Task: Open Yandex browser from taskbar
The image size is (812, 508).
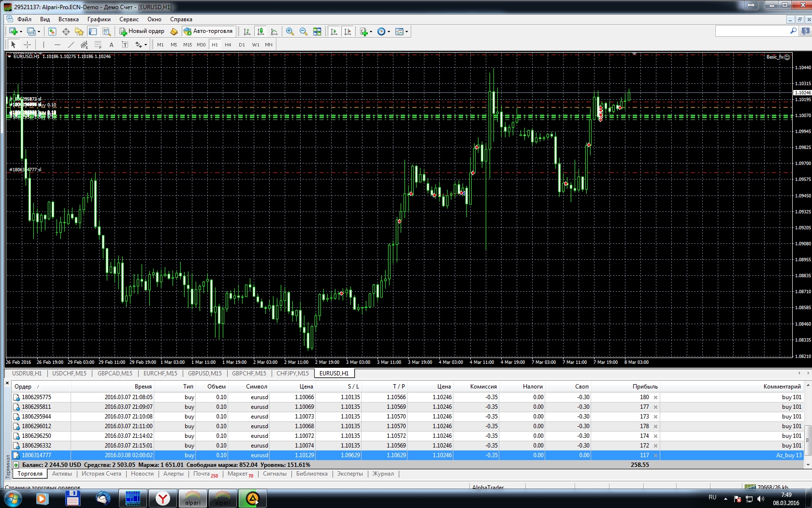Action: point(163,498)
